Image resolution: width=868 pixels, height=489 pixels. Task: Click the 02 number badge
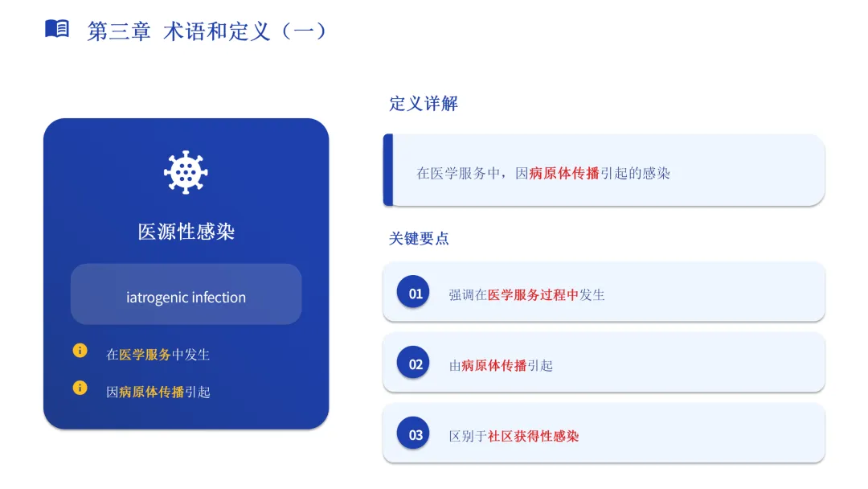click(x=416, y=364)
